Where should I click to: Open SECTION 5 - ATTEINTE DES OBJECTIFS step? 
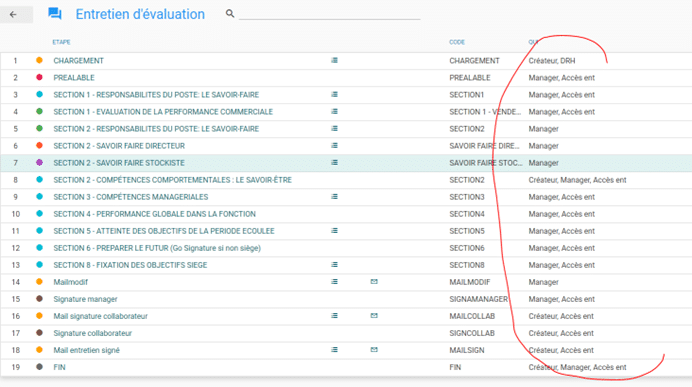tap(164, 231)
